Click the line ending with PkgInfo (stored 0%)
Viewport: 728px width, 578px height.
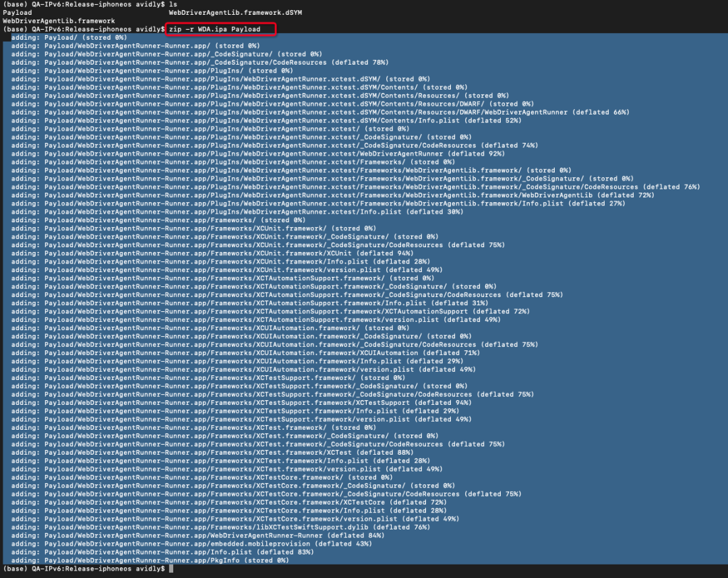pyautogui.click(x=150, y=560)
